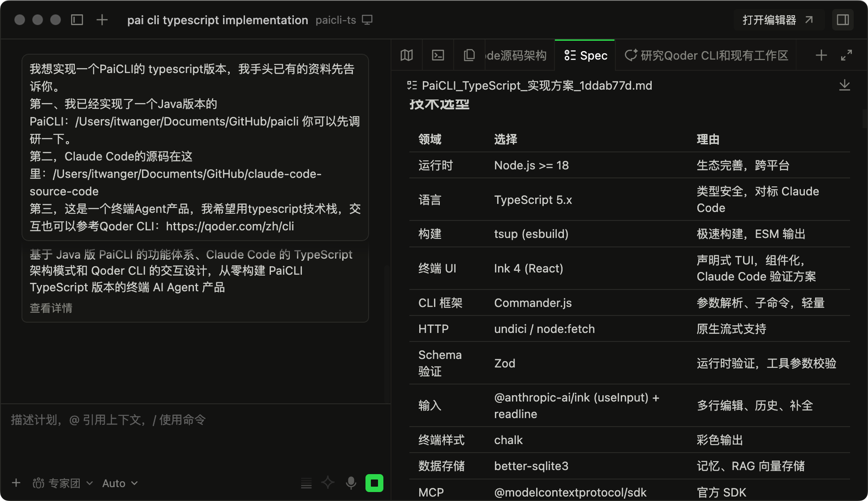The image size is (868, 501).
Task: Click the user message bubble about PaiCLI
Action: [x=195, y=147]
